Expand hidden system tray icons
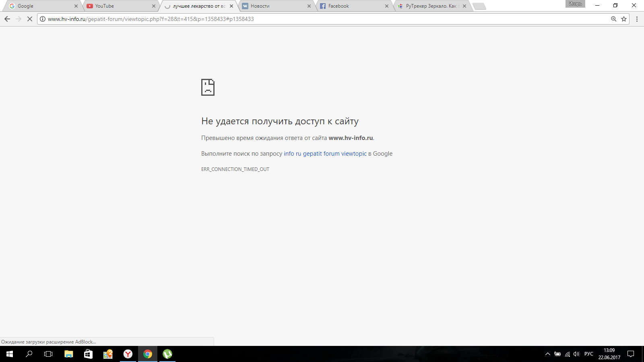The width and height of the screenshot is (644, 362). [547, 354]
